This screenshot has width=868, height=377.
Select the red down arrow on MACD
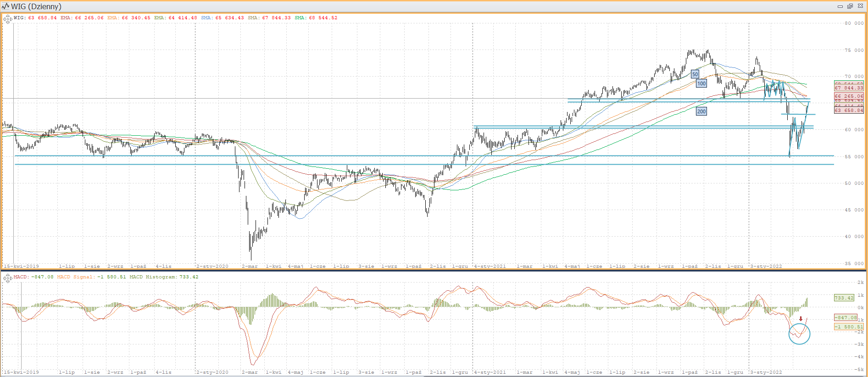[801, 319]
